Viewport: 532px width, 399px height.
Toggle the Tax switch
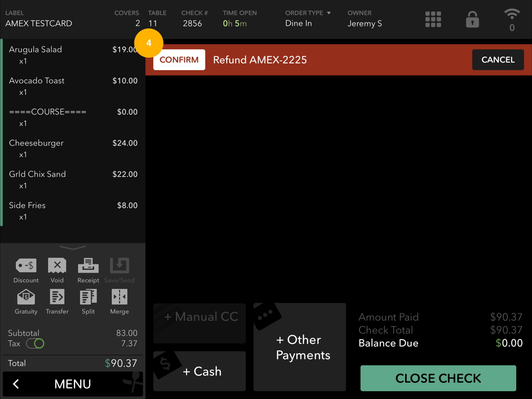[35, 343]
